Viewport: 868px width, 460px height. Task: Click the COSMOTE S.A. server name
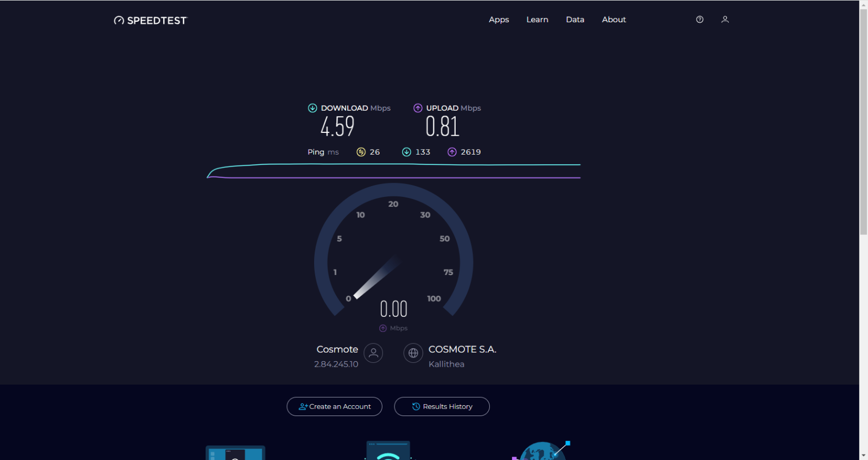pos(462,349)
